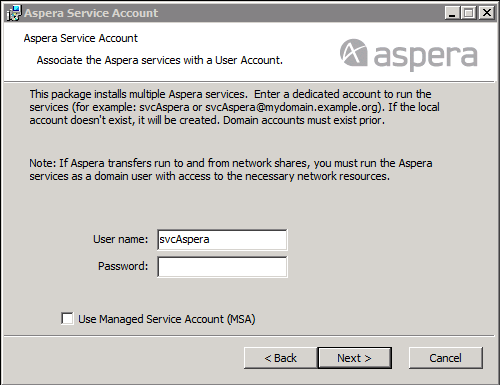This screenshot has width=500, height=385.
Task: Click the 'Aspera Service Account' title bar text
Action: (x=91, y=13)
